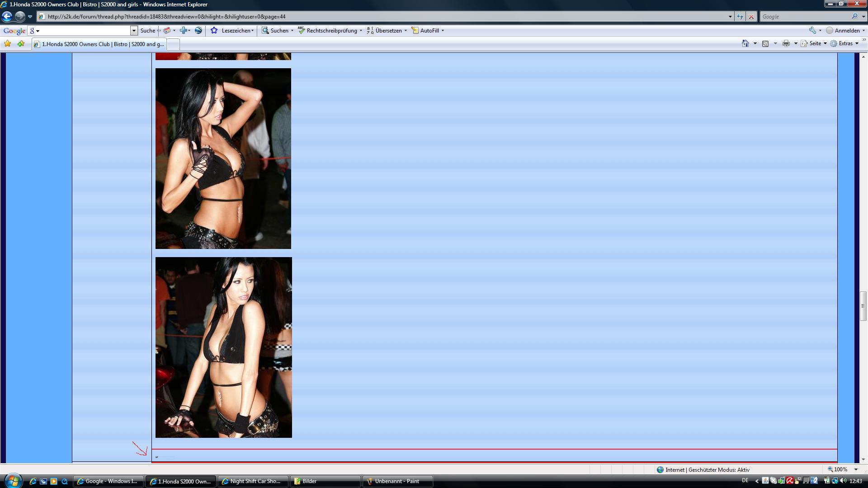Toggle Rechtschreibprüfung spell check

coord(330,31)
